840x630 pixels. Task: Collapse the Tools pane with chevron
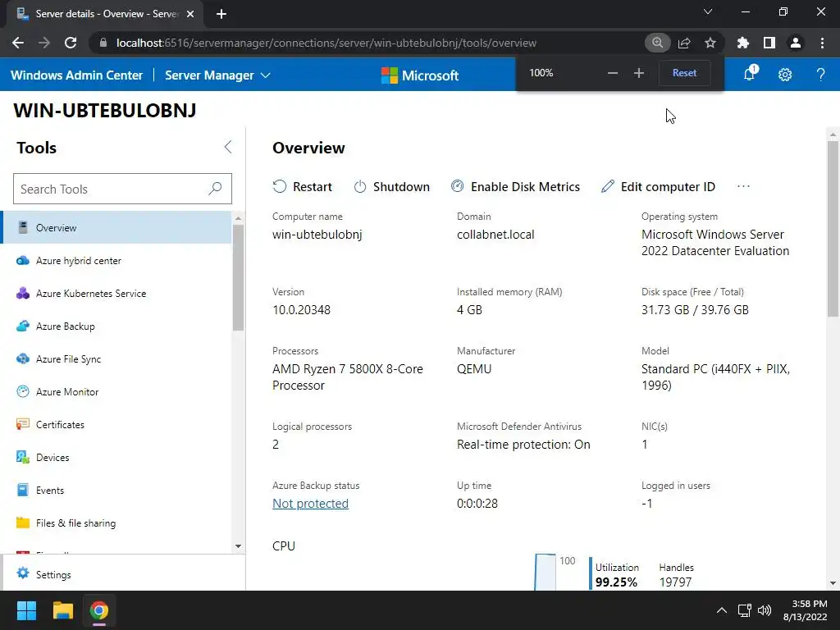pyautogui.click(x=228, y=148)
